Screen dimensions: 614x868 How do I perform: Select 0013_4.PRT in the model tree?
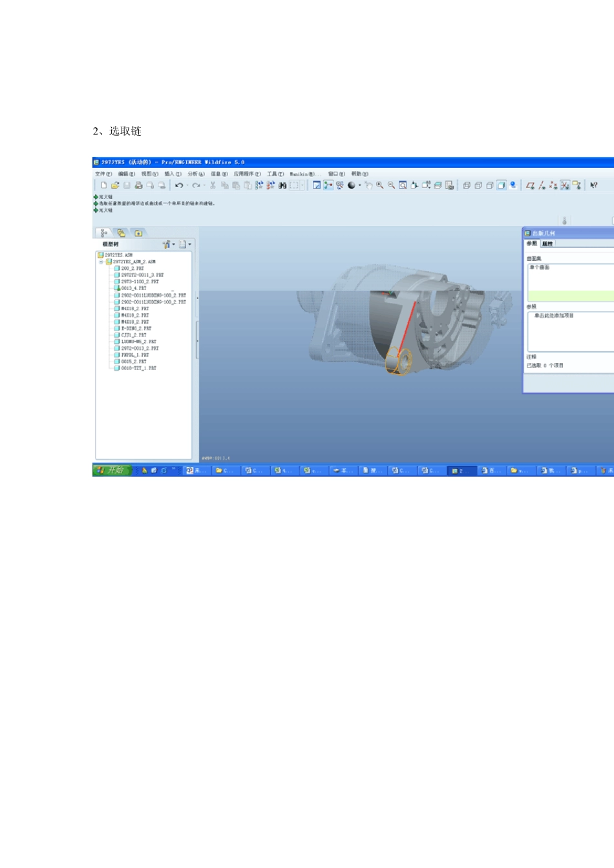(x=133, y=288)
